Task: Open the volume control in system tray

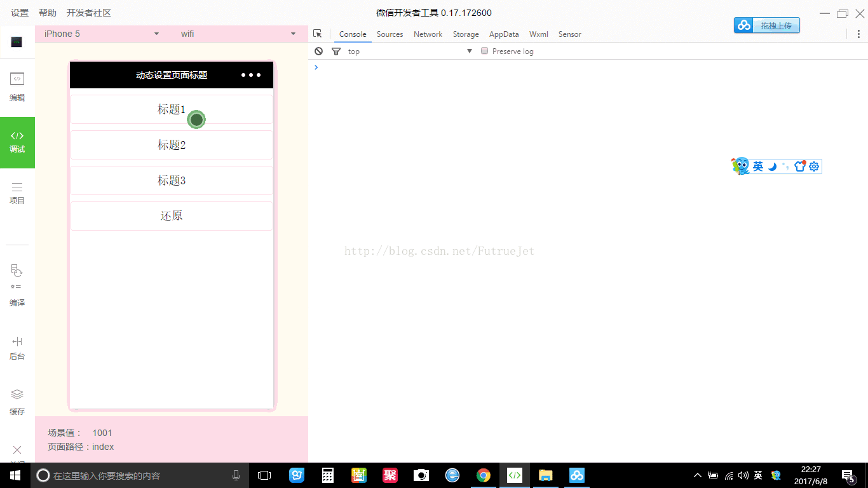Action: pyautogui.click(x=743, y=475)
